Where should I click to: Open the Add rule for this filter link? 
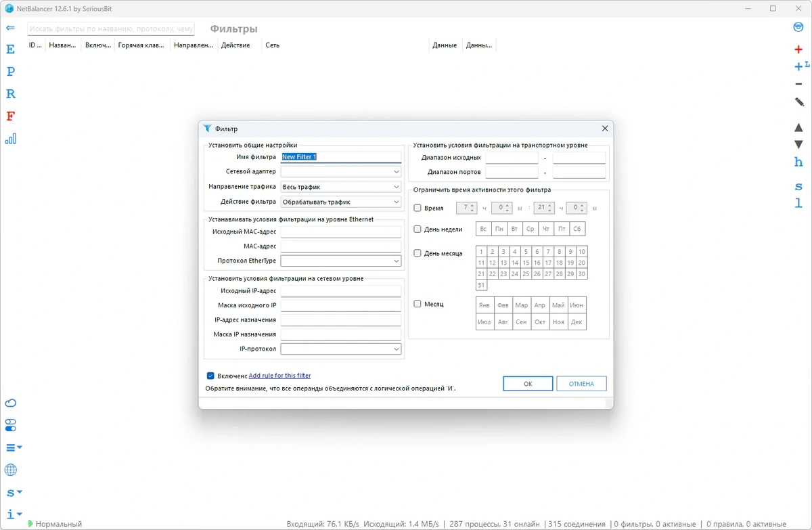(x=279, y=376)
